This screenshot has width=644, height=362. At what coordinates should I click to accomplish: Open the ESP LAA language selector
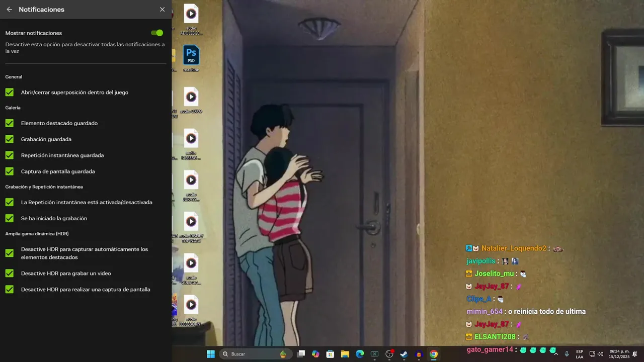pos(580,354)
